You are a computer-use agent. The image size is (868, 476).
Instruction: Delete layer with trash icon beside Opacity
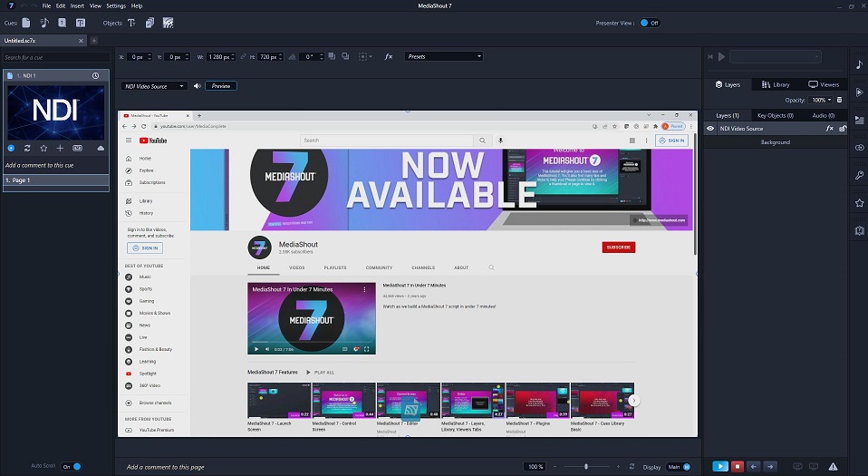click(x=839, y=100)
